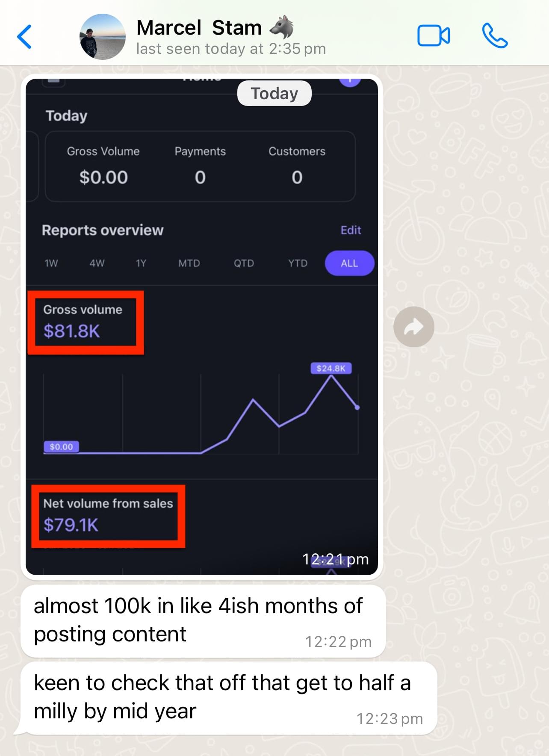Select the 4W range tab
Viewport: 549px width, 756px height.
[97, 263]
